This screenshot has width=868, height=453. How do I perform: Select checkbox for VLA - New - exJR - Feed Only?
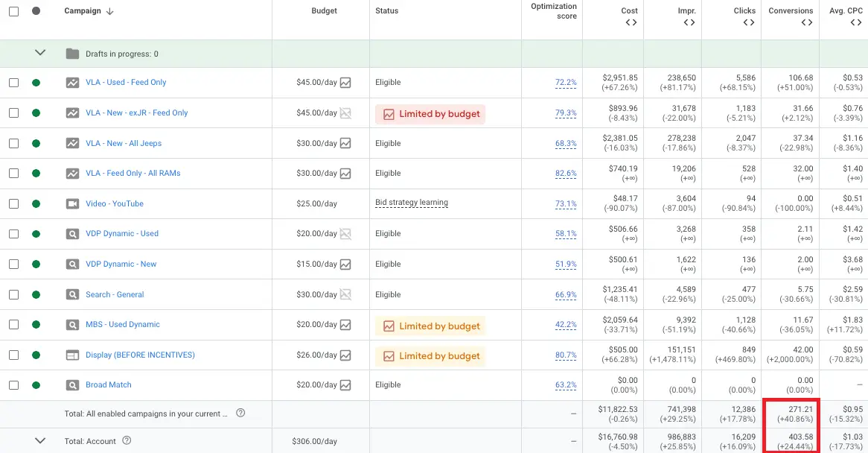(14, 113)
